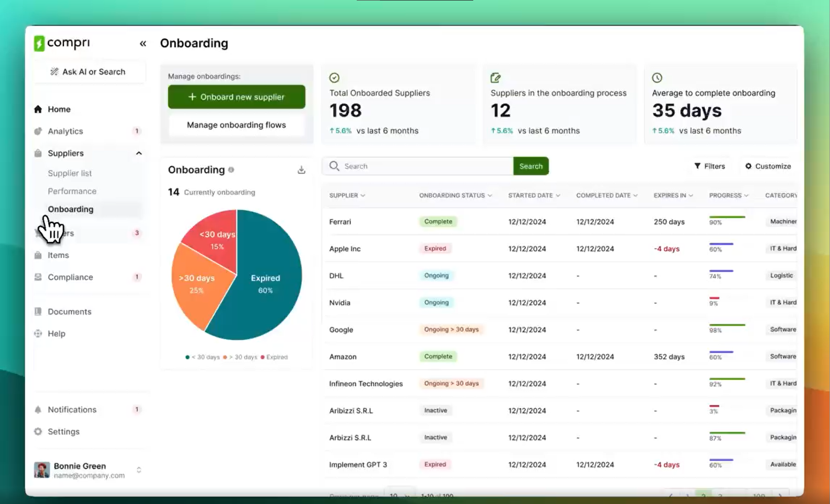Open Supplier list in the sidebar

70,173
